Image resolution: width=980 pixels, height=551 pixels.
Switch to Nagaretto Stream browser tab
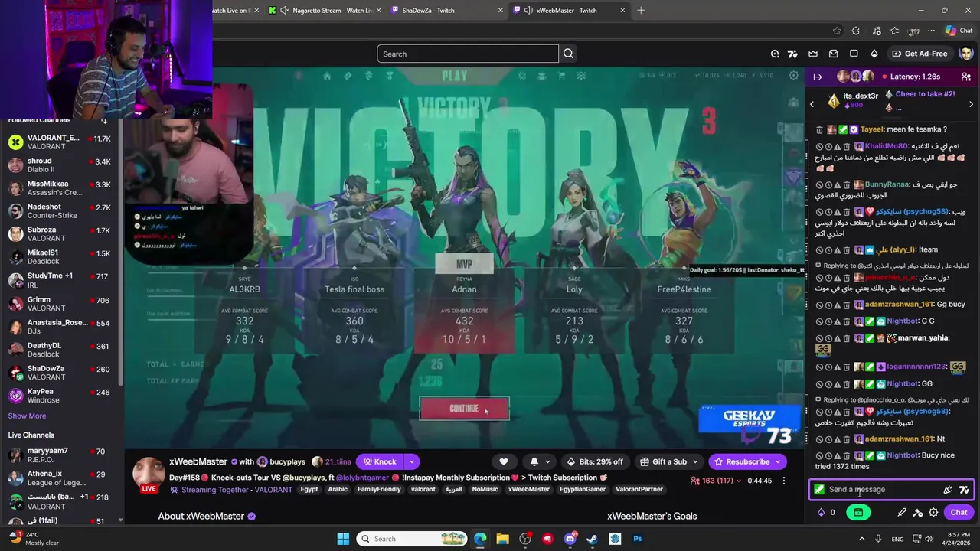click(x=325, y=10)
